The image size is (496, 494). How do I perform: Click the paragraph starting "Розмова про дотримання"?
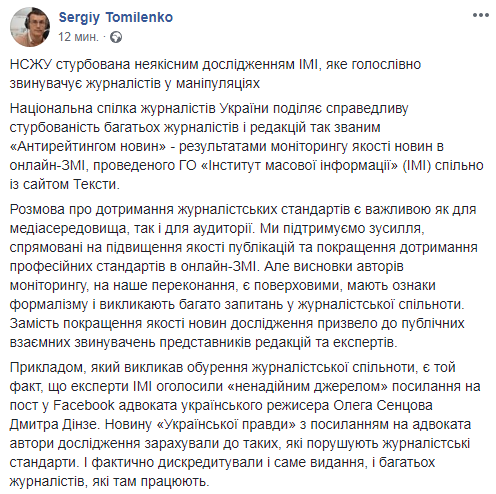pos(243,276)
